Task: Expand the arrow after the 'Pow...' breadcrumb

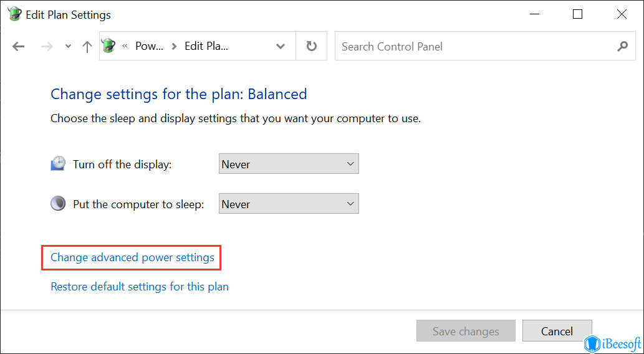Action: (x=174, y=46)
